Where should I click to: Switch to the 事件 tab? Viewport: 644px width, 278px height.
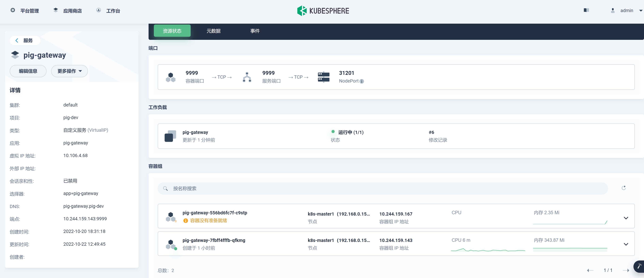[x=255, y=31]
